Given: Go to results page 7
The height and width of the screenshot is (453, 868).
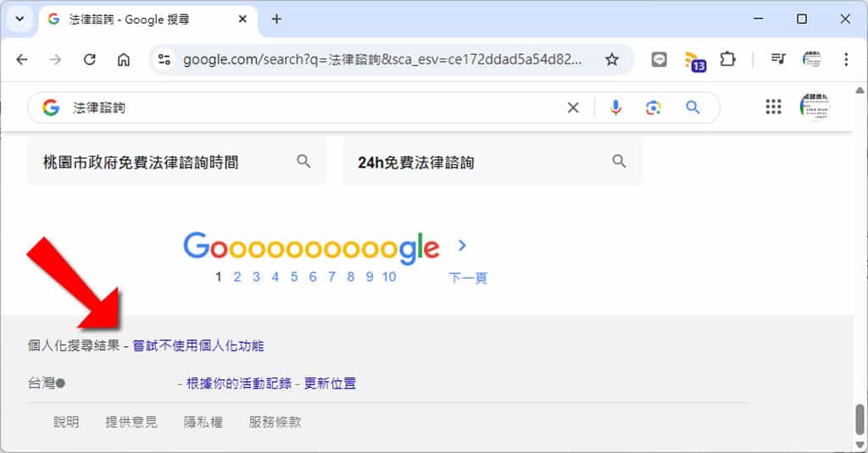Looking at the screenshot, I should [331, 277].
